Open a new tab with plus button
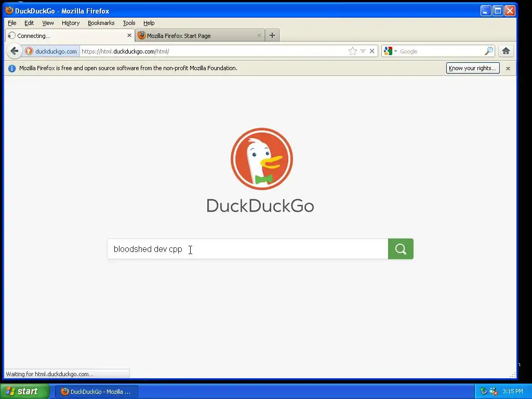532x399 pixels. click(x=272, y=35)
